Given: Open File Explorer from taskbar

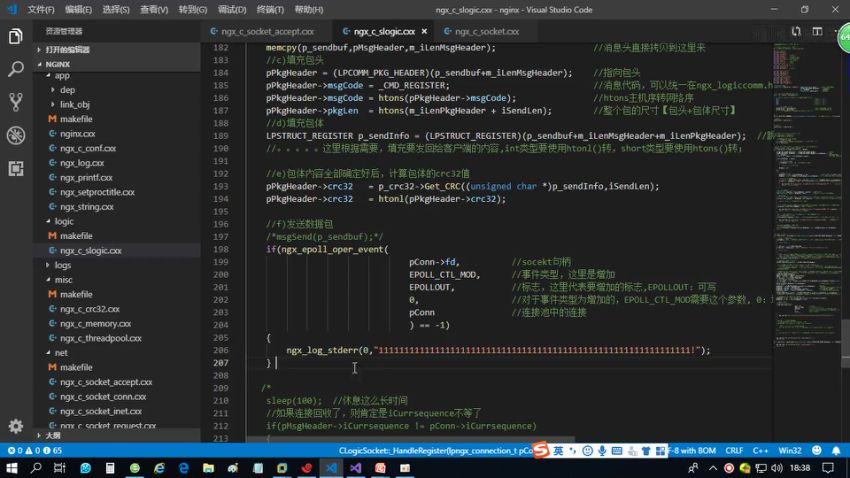Looking at the screenshot, I should click(x=208, y=468).
